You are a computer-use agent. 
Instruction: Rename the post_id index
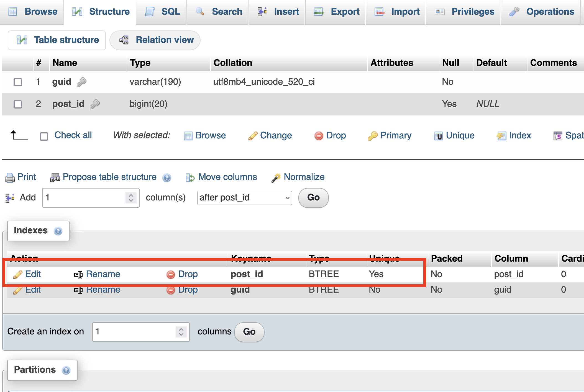(x=103, y=274)
